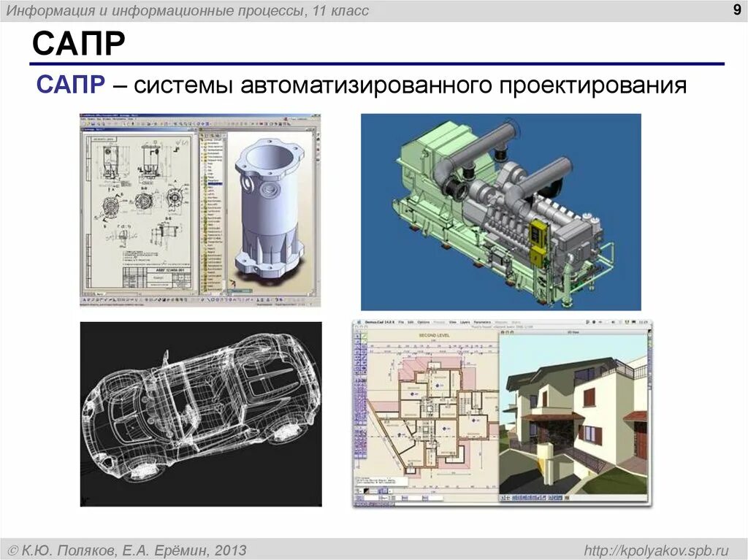Click a wall drawing tool in DomusCad left toolbar
Image resolution: width=748 pixels, height=560 pixels.
(357, 349)
